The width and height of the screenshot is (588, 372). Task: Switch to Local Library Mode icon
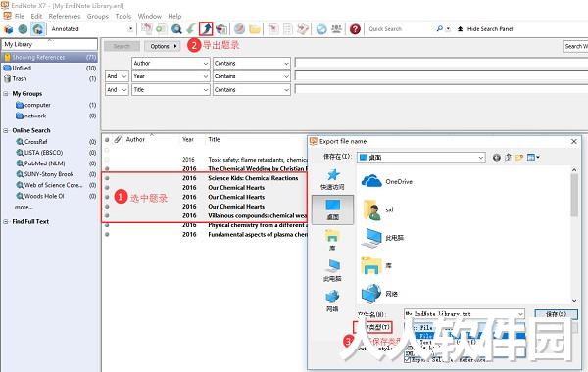coord(8,29)
